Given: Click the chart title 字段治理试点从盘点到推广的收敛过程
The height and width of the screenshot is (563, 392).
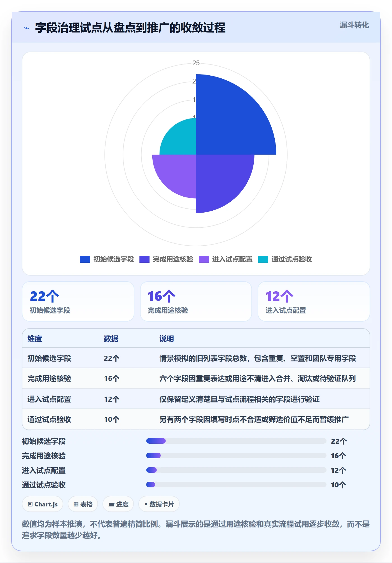Looking at the screenshot, I should (x=130, y=28).
